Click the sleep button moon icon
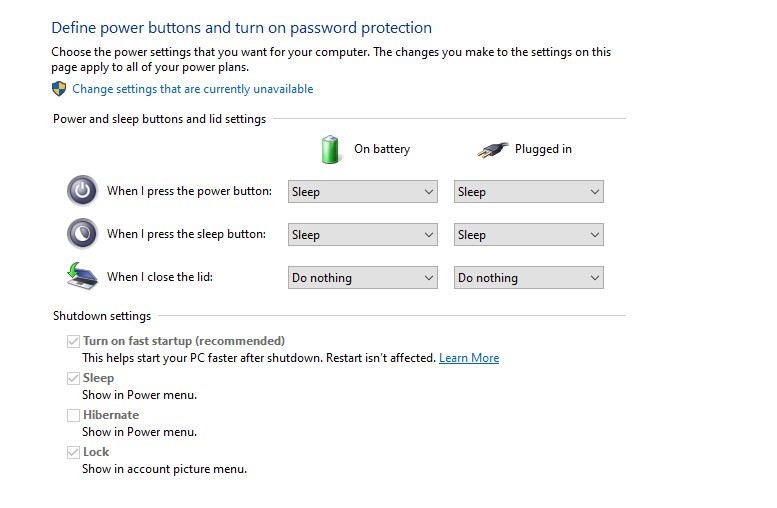Image resolution: width=777 pixels, height=508 pixels. [81, 233]
